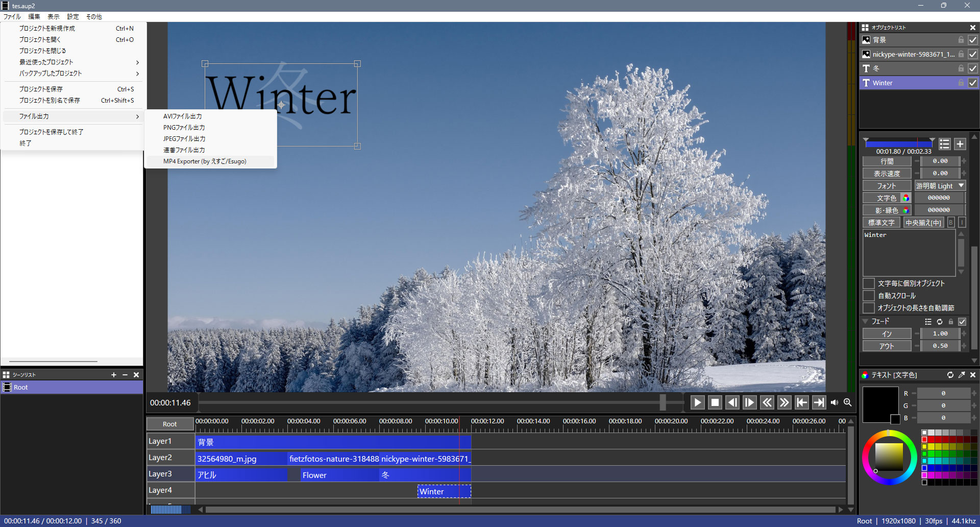The height and width of the screenshot is (527, 980).
Task: Click the speaker volume icon
Action: 835,403
